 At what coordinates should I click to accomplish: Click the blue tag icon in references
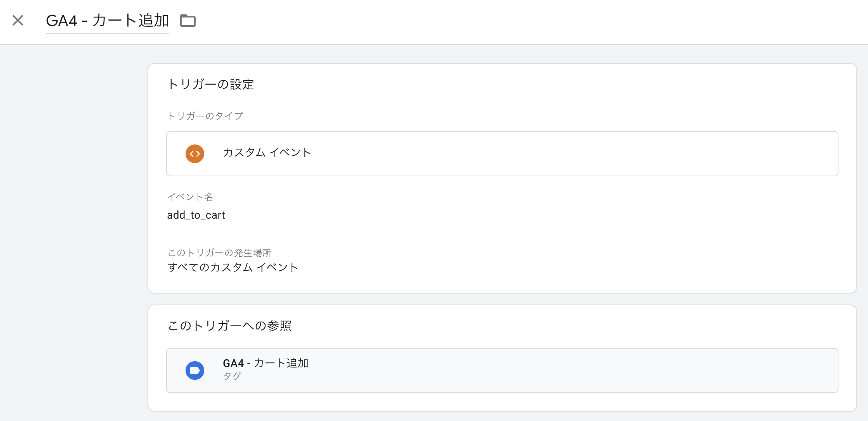pyautogui.click(x=195, y=371)
